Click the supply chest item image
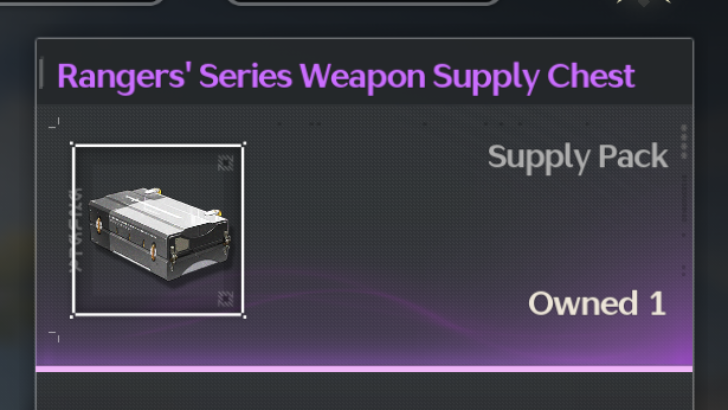Screen dimensions: 728x410 [x=158, y=230]
